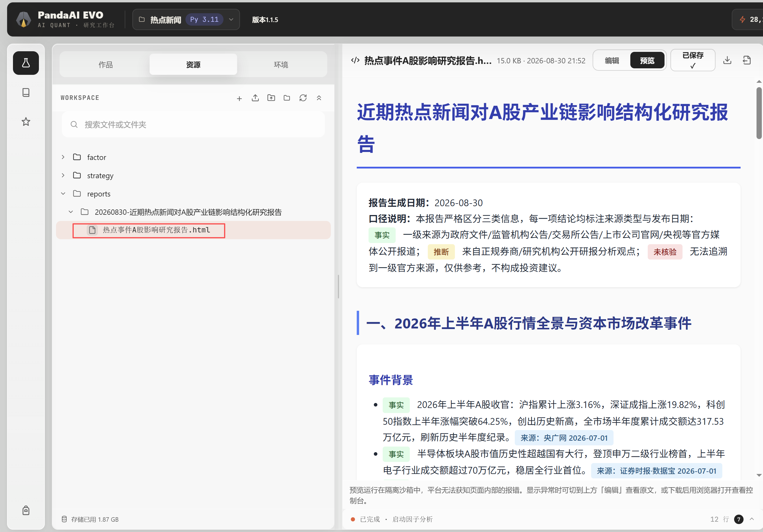Image resolution: width=763 pixels, height=532 pixels.
Task: Click source tag 证券时报·数据宝 2026-07-01
Action: pyautogui.click(x=656, y=470)
